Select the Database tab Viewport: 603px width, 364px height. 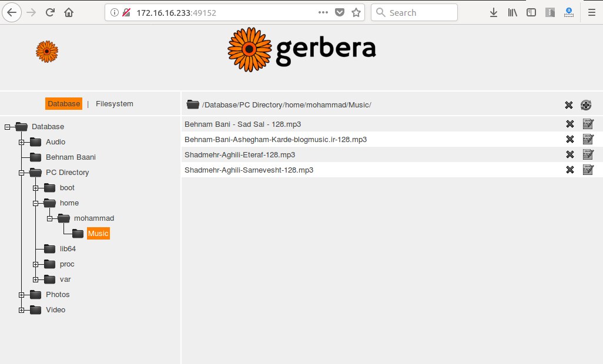[63, 104]
